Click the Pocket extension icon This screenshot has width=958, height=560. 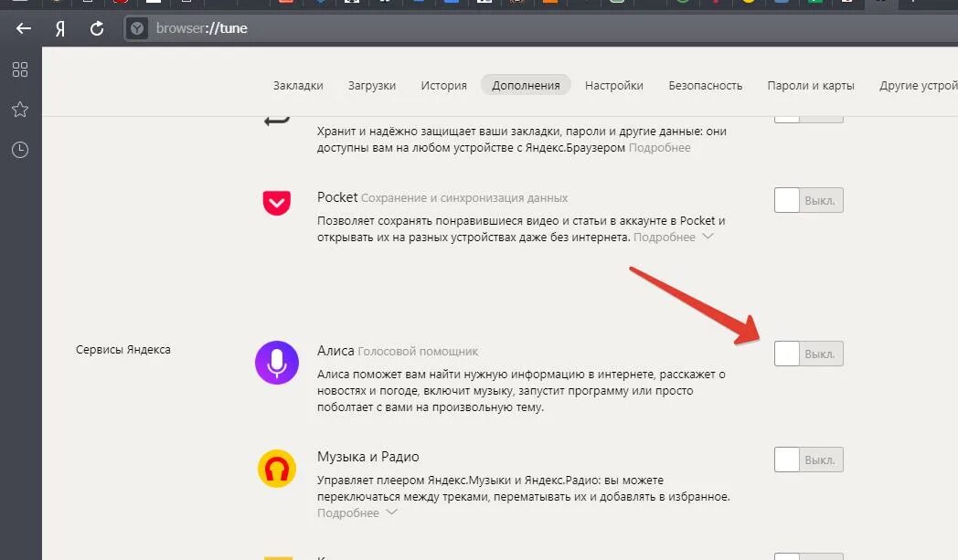tap(277, 203)
